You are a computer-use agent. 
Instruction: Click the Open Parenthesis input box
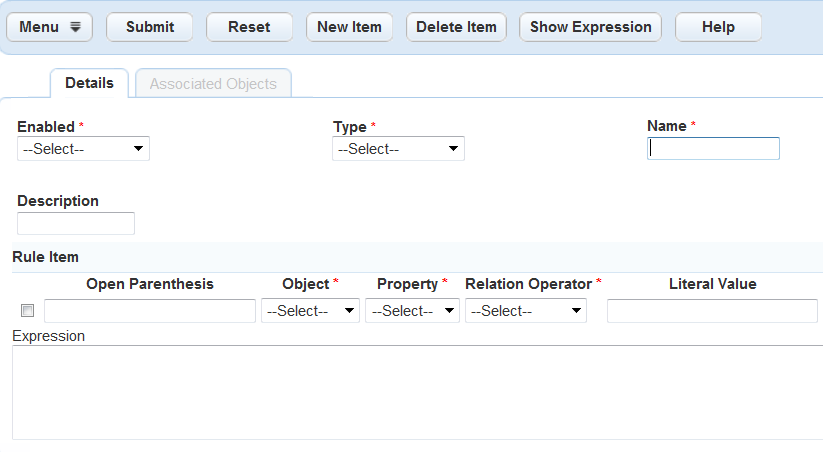pos(150,311)
